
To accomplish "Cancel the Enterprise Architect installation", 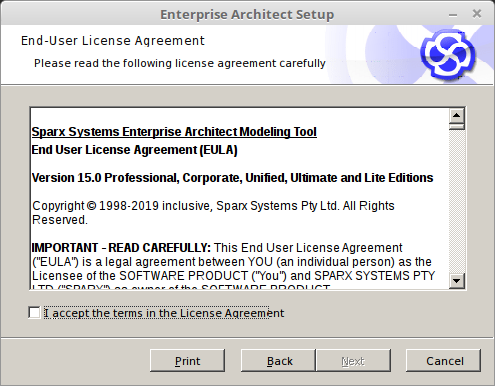I will click(x=443, y=361).
